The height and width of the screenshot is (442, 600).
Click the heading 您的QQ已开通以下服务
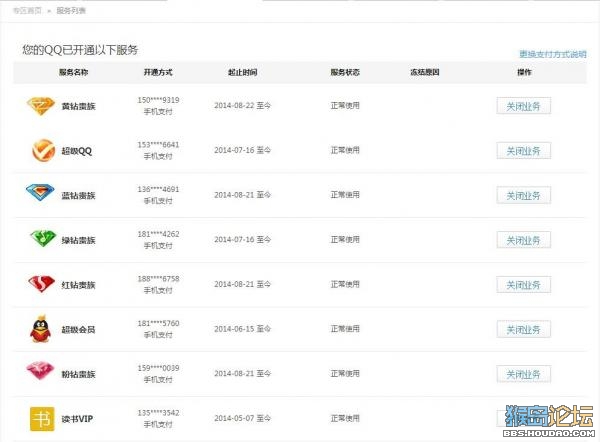[80, 50]
